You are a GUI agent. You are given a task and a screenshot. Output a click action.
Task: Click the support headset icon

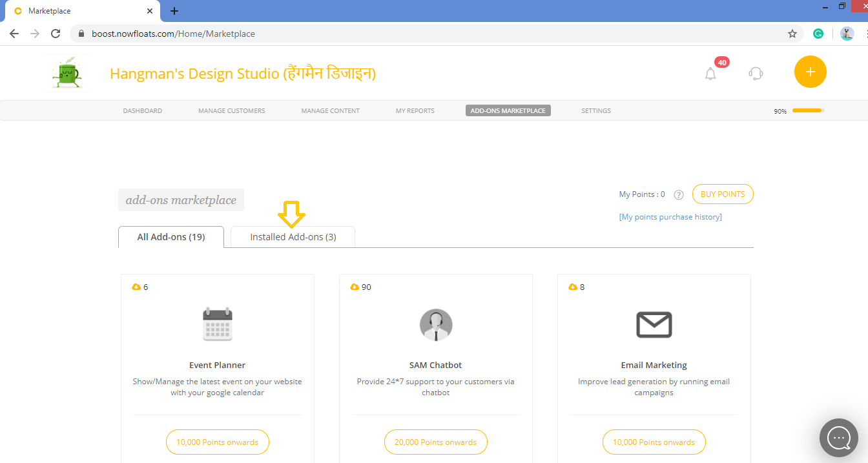pyautogui.click(x=755, y=74)
